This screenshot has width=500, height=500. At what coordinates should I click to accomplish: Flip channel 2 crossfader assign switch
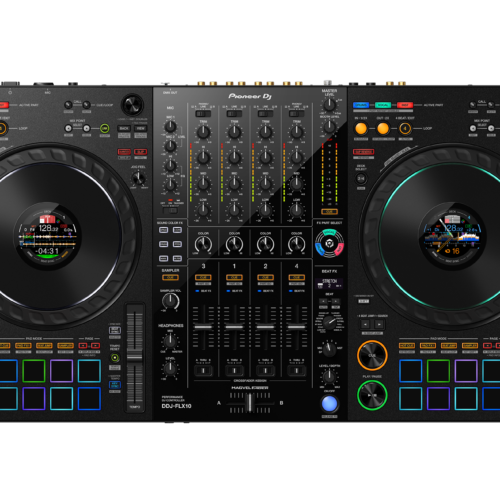pyautogui.click(x=265, y=370)
